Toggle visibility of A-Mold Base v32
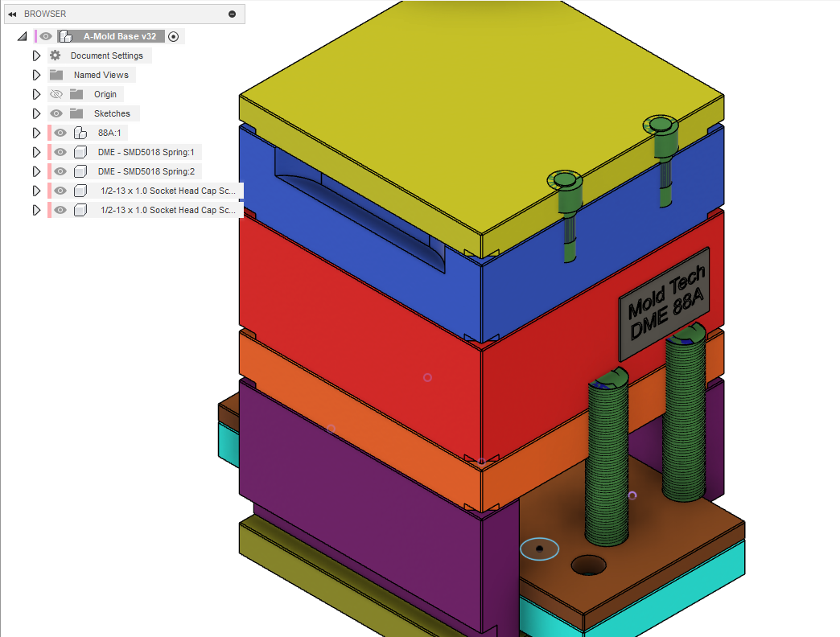Viewport: 840px width, 637px height. (x=46, y=36)
